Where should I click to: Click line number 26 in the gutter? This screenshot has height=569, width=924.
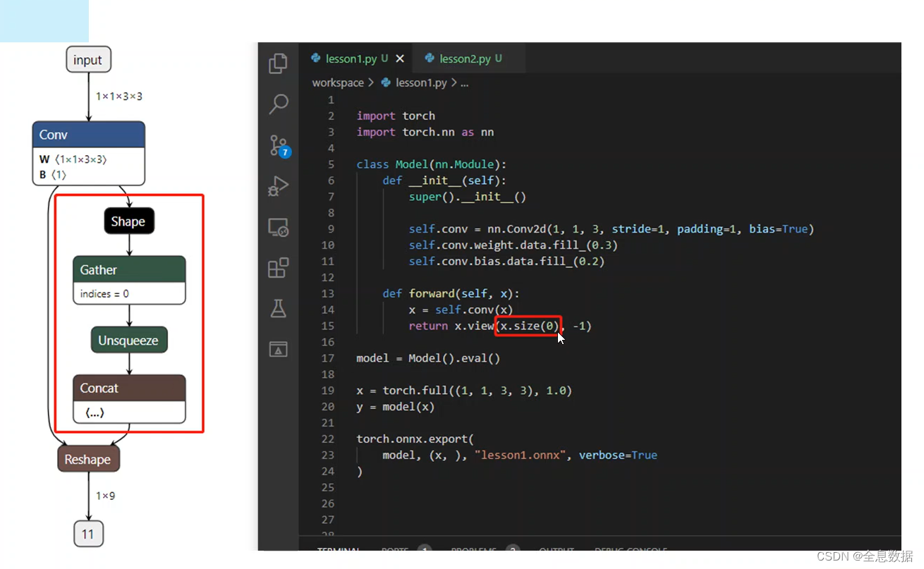(327, 503)
